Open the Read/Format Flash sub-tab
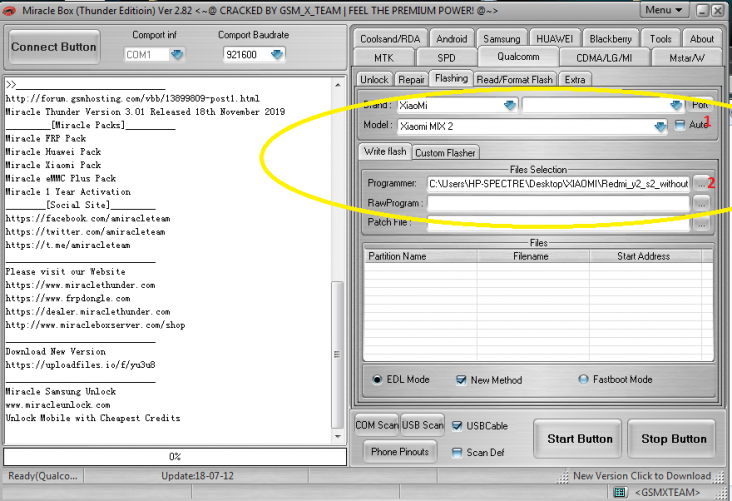Image resolution: width=732 pixels, height=501 pixels. coord(514,79)
